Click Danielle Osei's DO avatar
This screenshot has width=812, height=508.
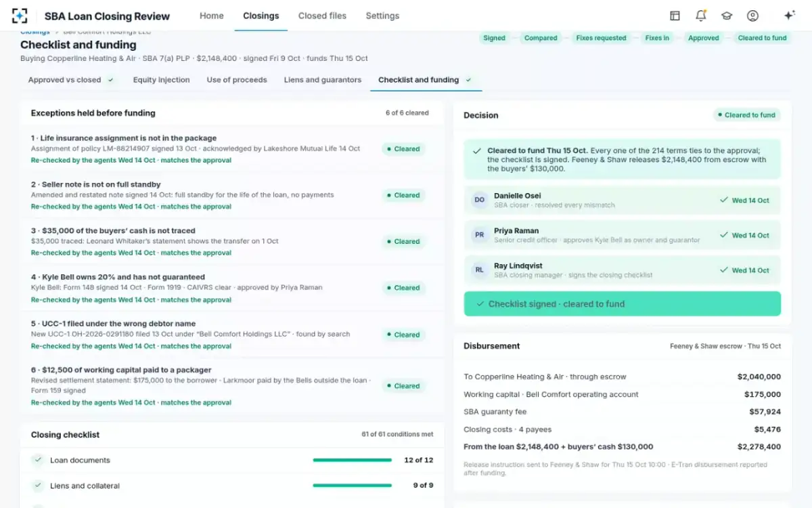coord(479,200)
